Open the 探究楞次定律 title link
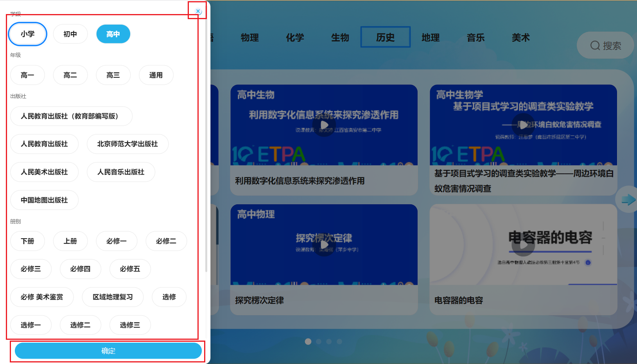Image resolution: width=637 pixels, height=364 pixels. coord(260,300)
